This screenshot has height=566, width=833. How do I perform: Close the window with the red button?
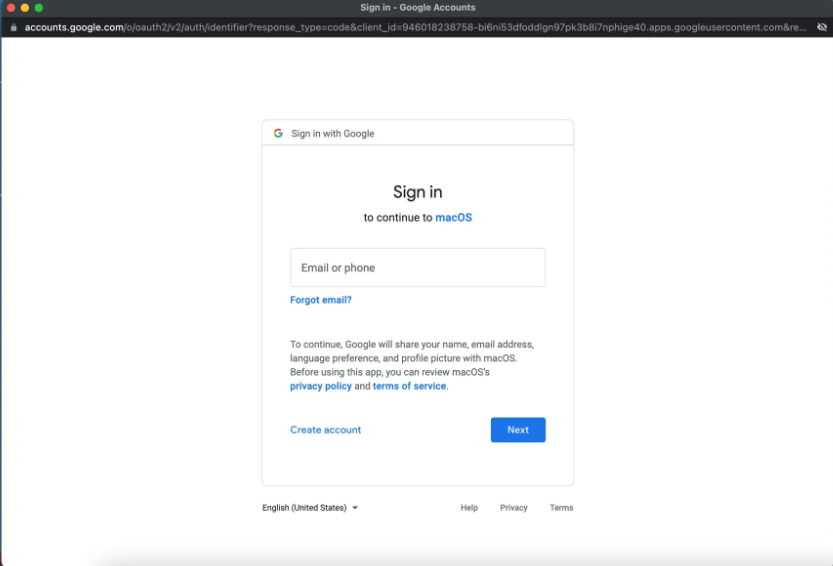coord(11,7)
